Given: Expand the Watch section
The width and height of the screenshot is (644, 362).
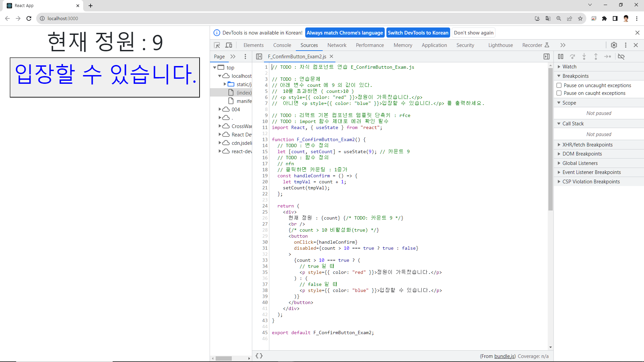Looking at the screenshot, I should point(569,67).
